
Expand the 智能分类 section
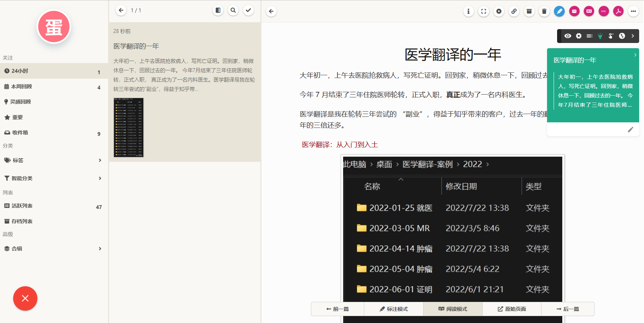(x=100, y=178)
